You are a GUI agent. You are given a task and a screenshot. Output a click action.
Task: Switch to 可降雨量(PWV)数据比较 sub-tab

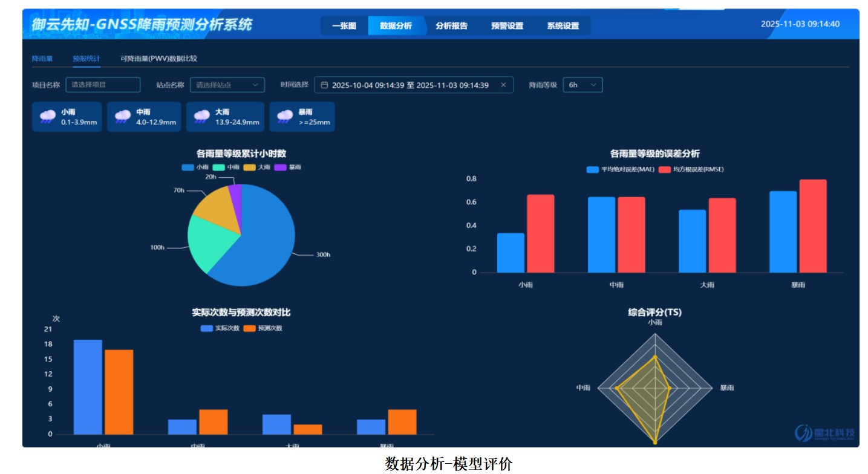pos(158,59)
